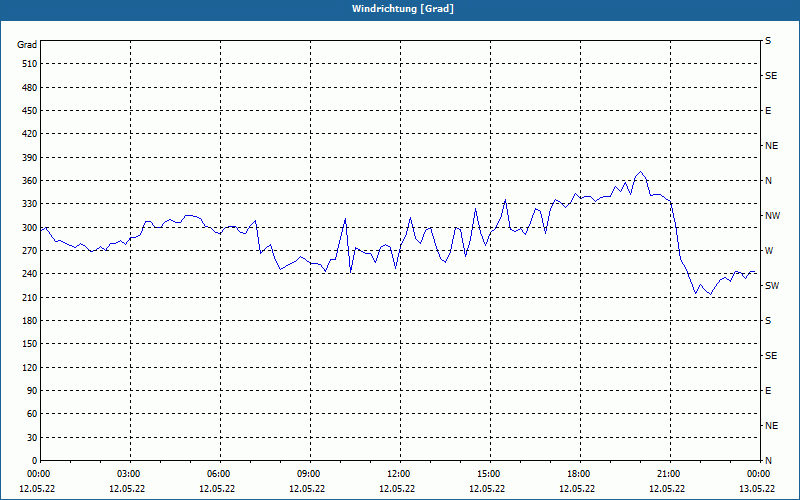This screenshot has width=800, height=500.
Task: Select the 210 degree axis label
Action: (30, 297)
